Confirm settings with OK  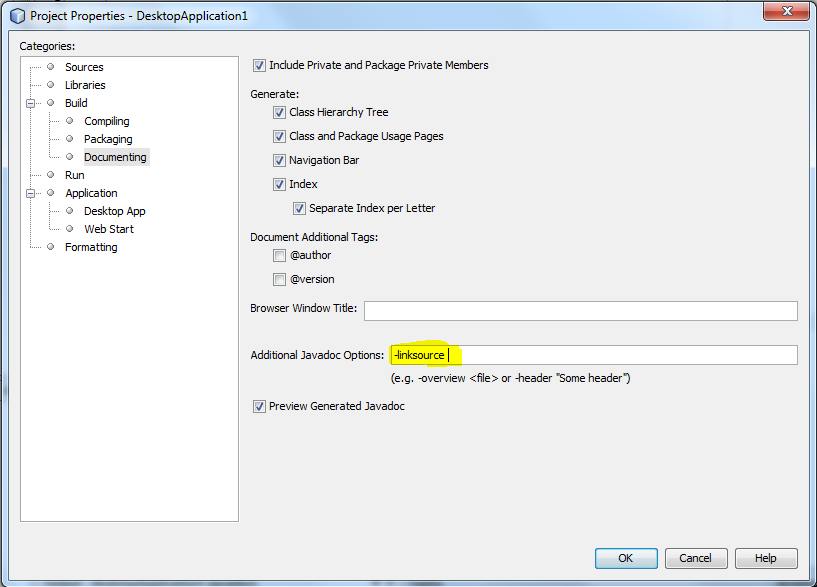626,558
